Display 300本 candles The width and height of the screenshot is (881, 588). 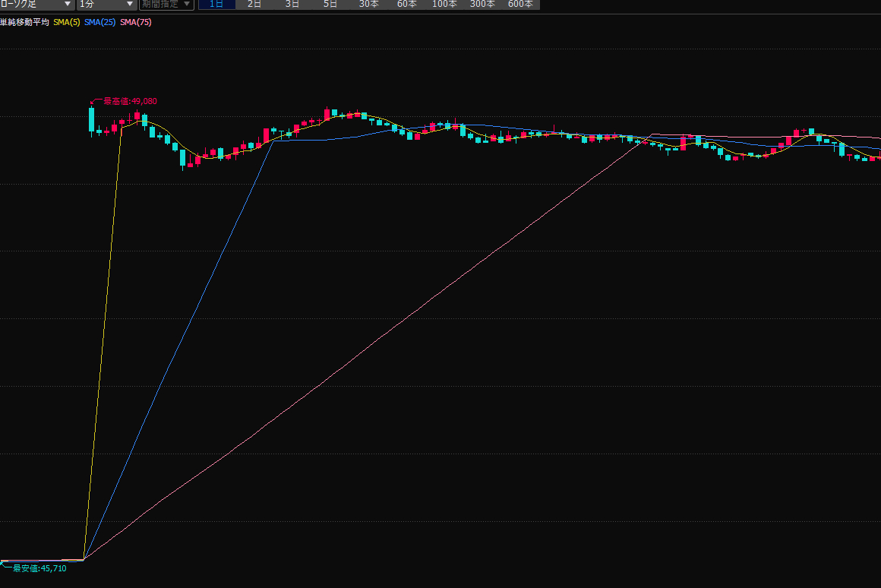pos(482,4)
